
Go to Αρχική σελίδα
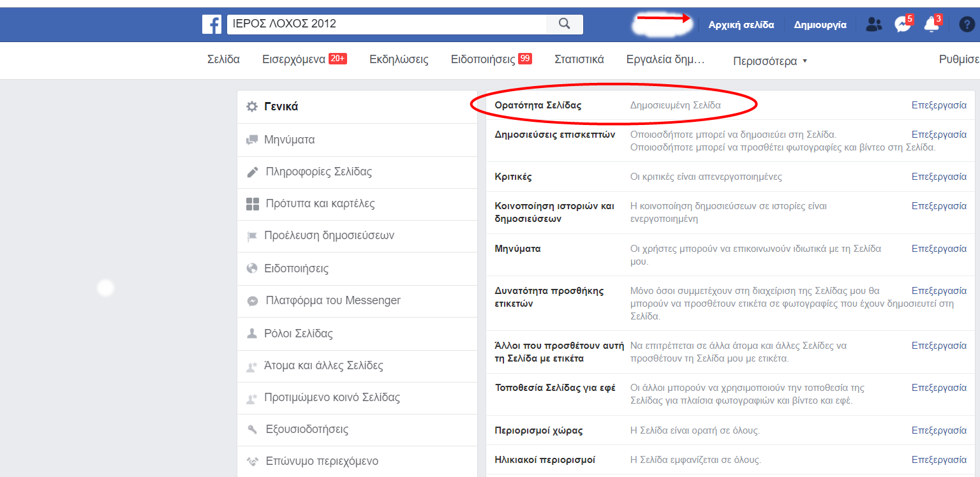741,25
